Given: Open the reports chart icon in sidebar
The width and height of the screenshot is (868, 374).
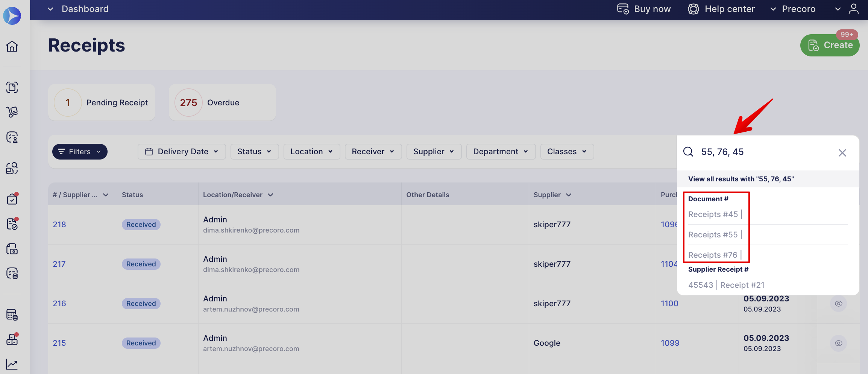Looking at the screenshot, I should click(x=12, y=364).
